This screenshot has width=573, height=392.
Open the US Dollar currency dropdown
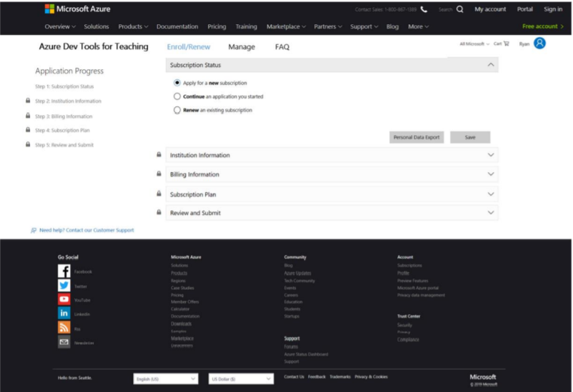click(x=241, y=379)
